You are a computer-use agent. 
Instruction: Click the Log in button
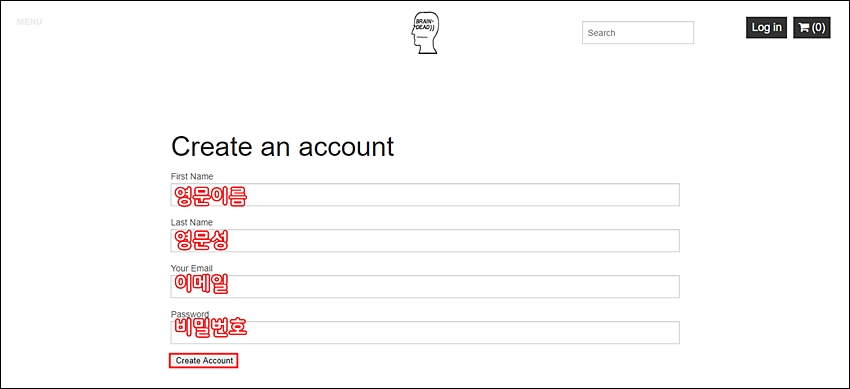pos(766,28)
